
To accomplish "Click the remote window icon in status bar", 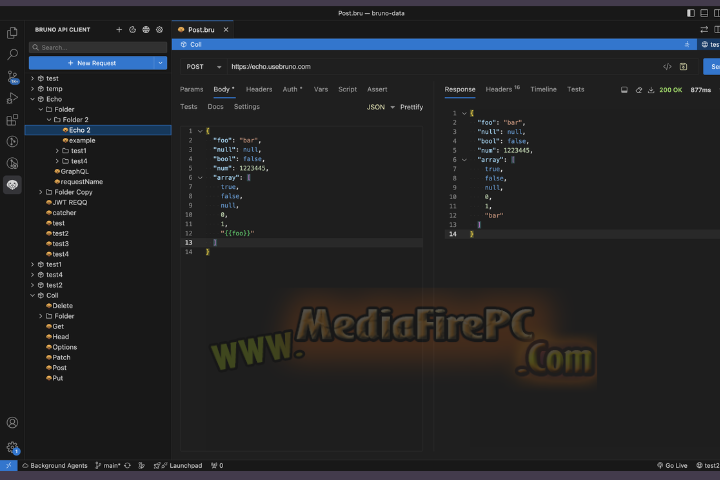I will click(9, 465).
